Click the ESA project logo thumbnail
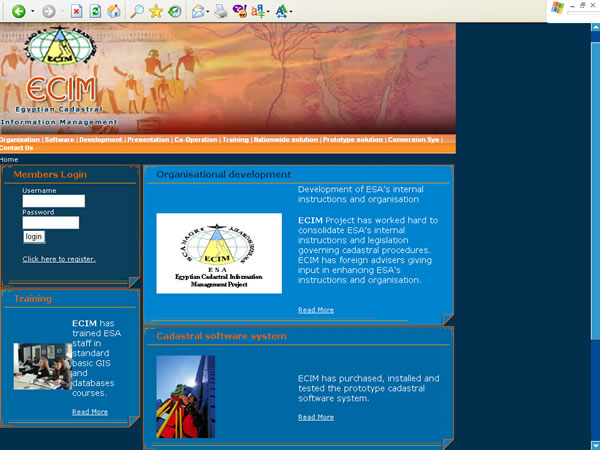This screenshot has width=600, height=450. coord(219,253)
